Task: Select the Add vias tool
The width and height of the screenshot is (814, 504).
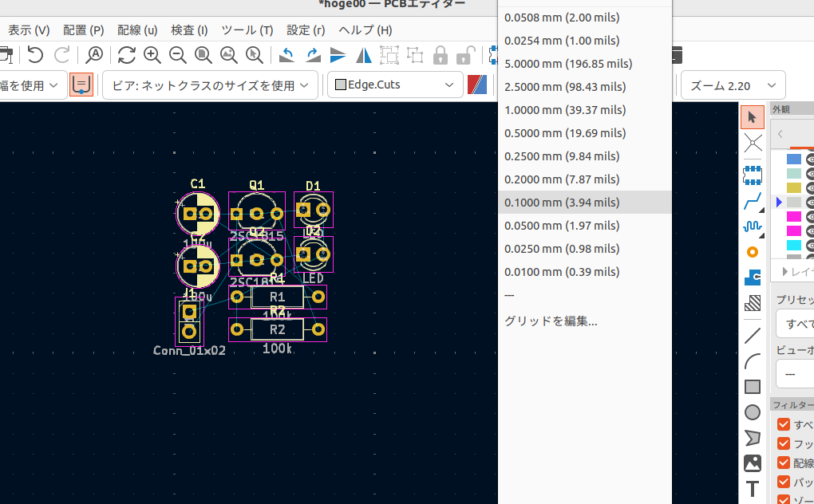Action: (x=752, y=252)
